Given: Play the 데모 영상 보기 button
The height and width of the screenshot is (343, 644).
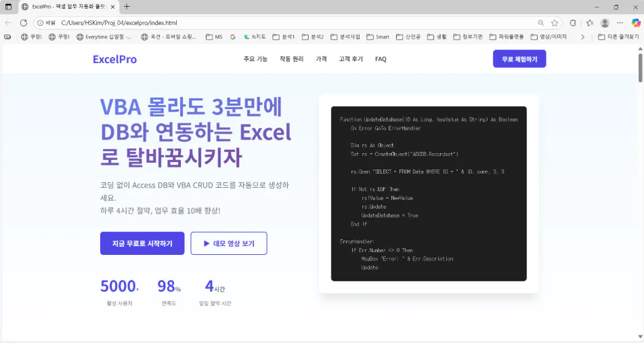Looking at the screenshot, I should click(229, 243).
